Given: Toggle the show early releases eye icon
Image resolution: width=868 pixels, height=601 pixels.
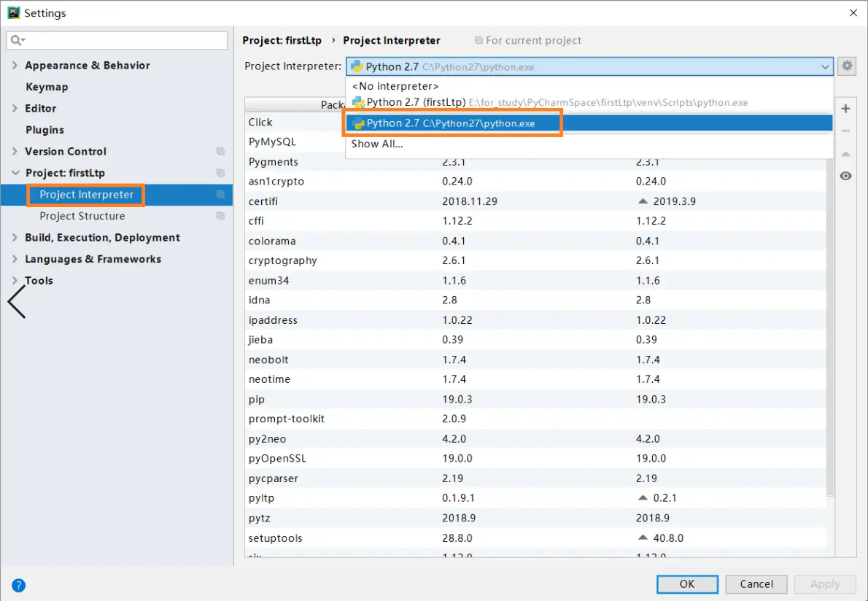Looking at the screenshot, I should [x=845, y=176].
